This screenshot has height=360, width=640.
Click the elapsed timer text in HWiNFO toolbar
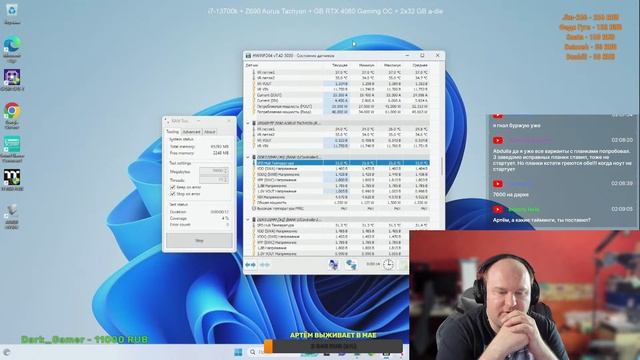coord(373,264)
